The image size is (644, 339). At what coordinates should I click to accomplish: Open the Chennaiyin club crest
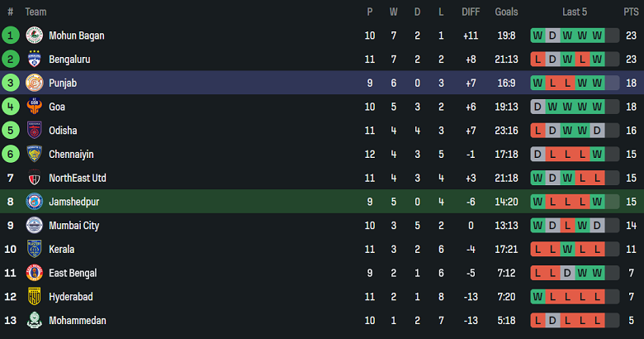35,155
